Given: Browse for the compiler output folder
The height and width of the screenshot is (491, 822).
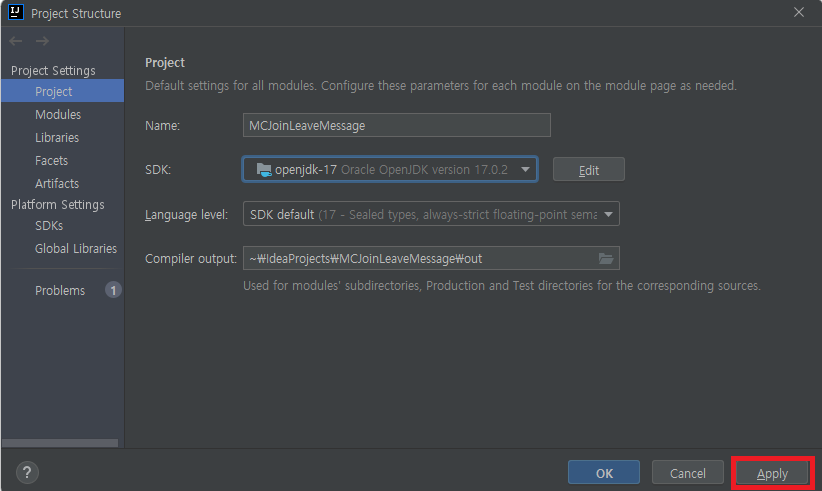Looking at the screenshot, I should [x=606, y=258].
